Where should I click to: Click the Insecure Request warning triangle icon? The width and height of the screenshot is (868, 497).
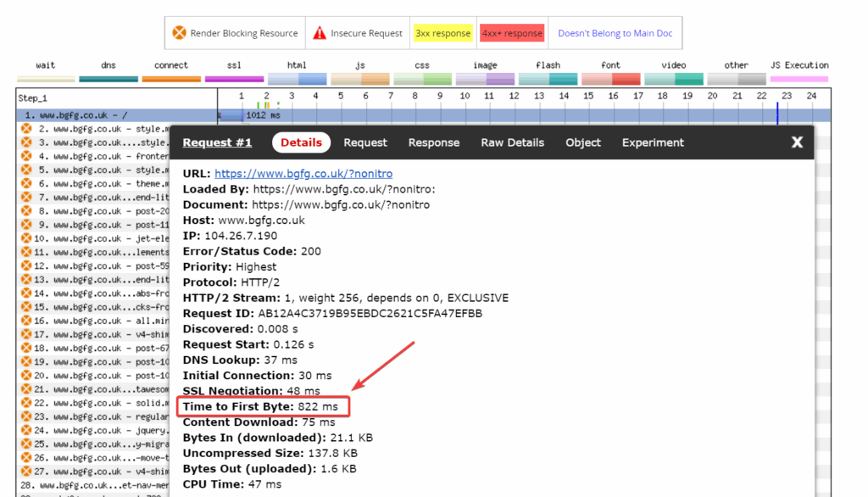tap(319, 33)
